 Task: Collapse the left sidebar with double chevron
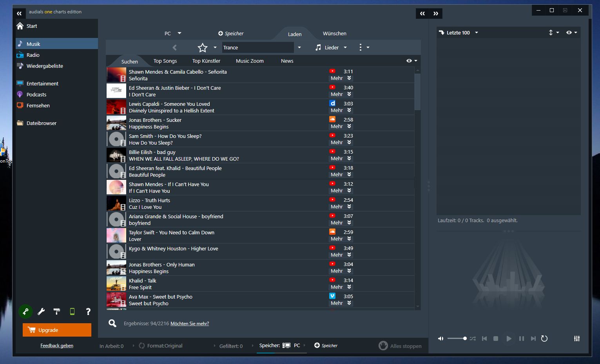coord(19,13)
